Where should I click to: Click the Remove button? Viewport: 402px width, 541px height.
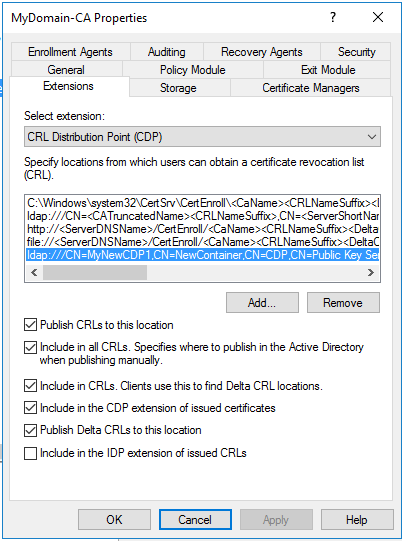(x=343, y=303)
